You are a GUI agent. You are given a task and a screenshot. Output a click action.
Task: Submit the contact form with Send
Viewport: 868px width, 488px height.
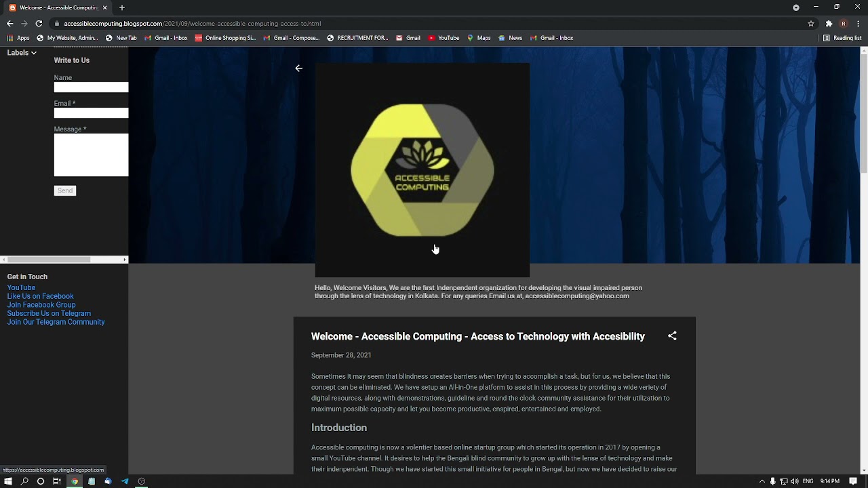click(x=65, y=190)
